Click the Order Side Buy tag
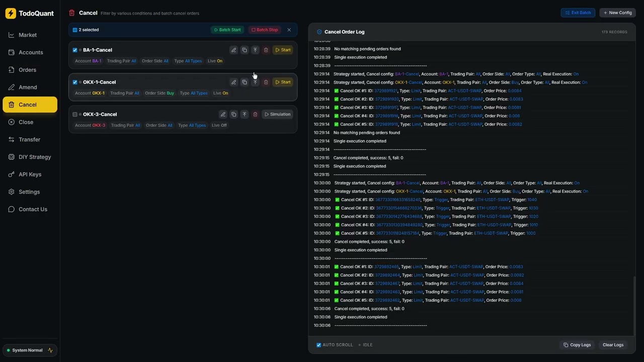This screenshot has height=362, width=644. coord(159,94)
